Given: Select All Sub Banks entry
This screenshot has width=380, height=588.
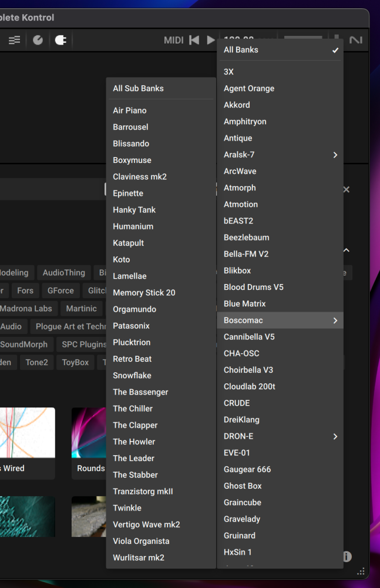Looking at the screenshot, I should click(x=161, y=89).
